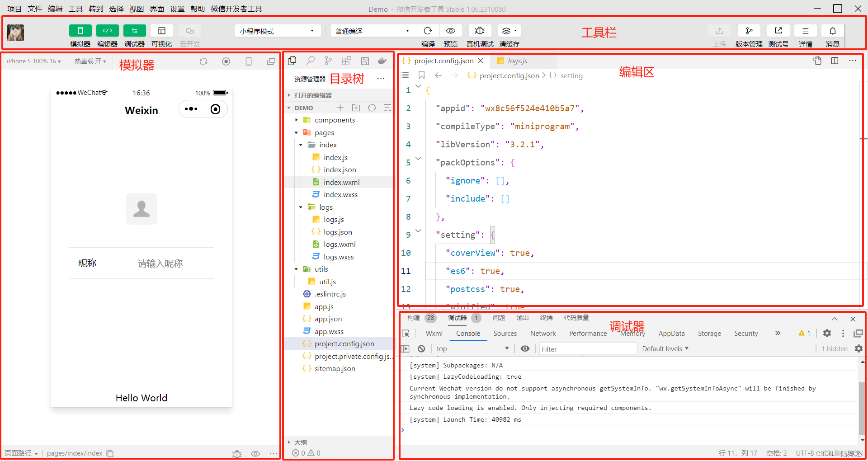Switch to the 终端 terminal tab
868x461 pixels.
tap(546, 318)
